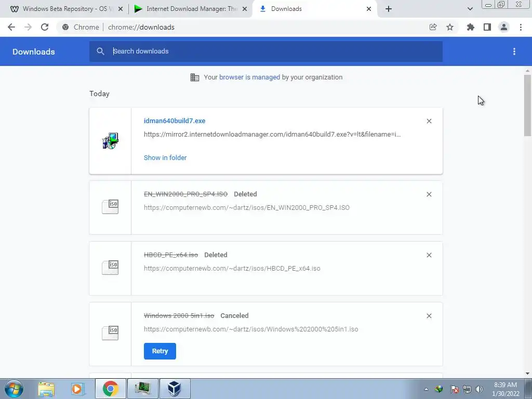
Task: Click the page vertical scrollbar thumb
Action: click(x=527, y=105)
